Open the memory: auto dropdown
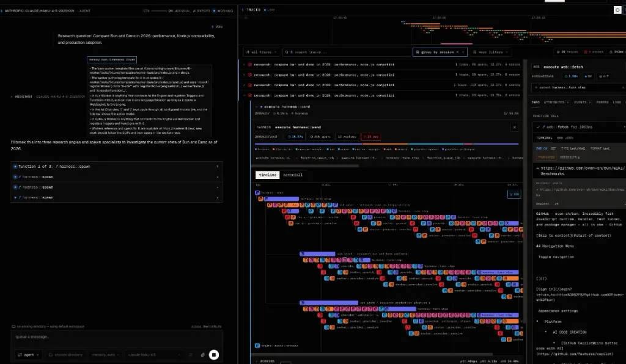626x364 pixels. click(x=105, y=355)
